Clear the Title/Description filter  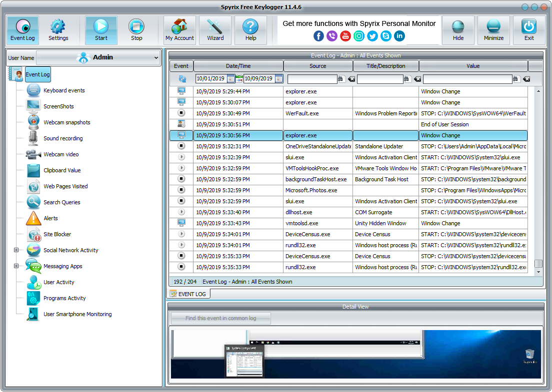417,79
